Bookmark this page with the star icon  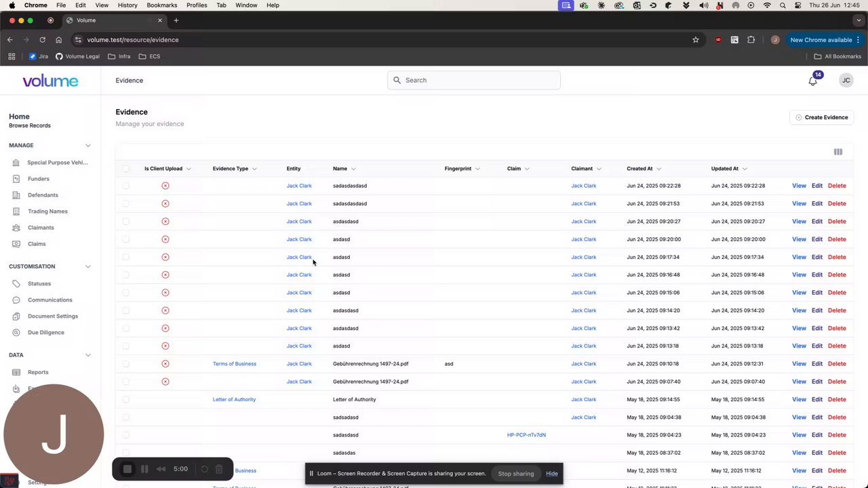695,40
